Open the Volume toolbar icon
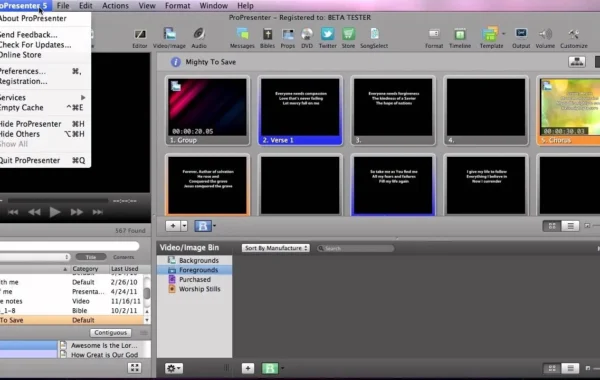The image size is (600, 380). point(545,38)
